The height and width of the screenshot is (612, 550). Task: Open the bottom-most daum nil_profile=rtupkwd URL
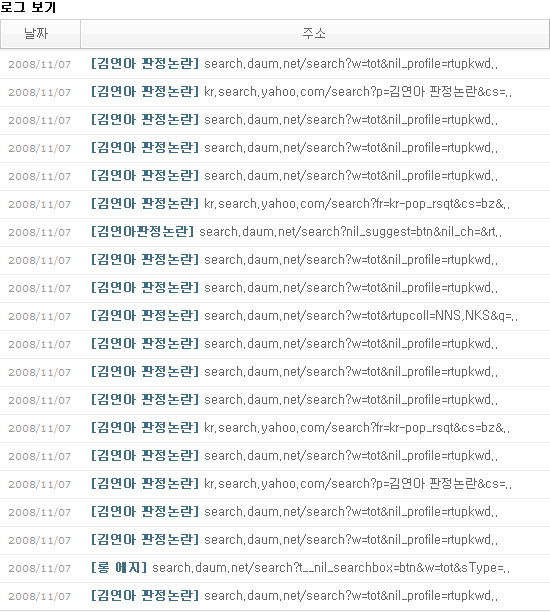[351, 596]
